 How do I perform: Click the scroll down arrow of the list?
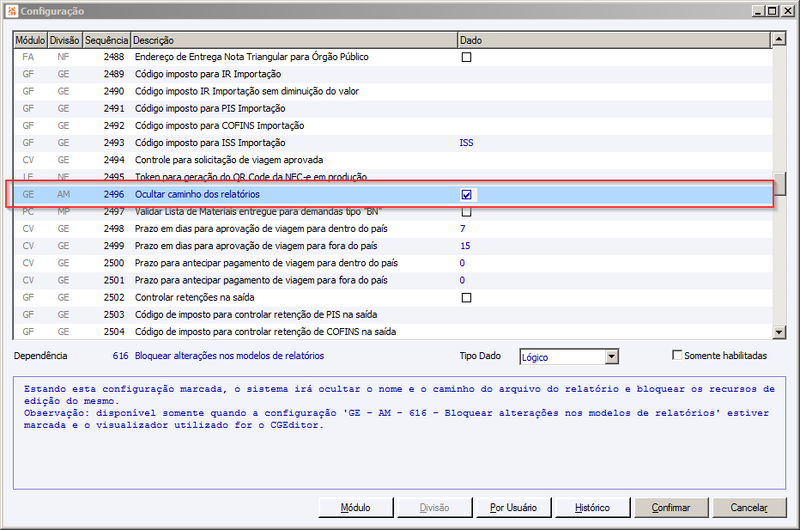tap(779, 332)
